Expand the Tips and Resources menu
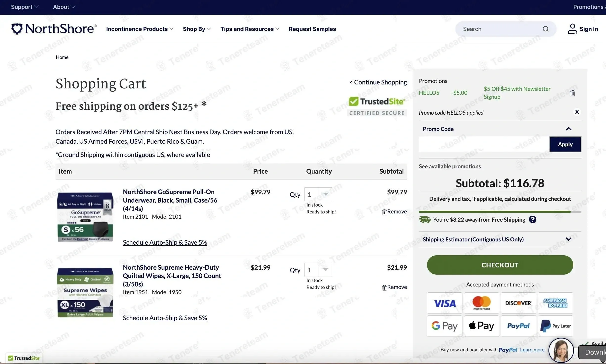 tap(250, 29)
